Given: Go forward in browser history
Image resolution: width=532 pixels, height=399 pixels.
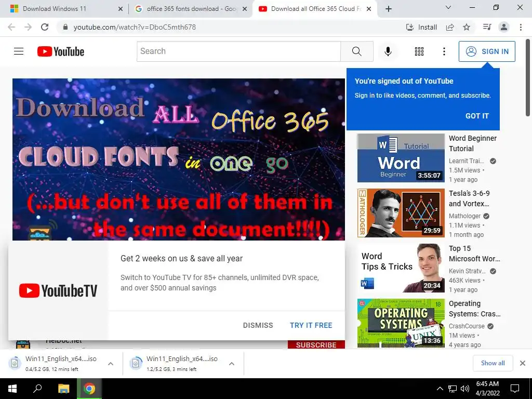Looking at the screenshot, I should click(28, 27).
